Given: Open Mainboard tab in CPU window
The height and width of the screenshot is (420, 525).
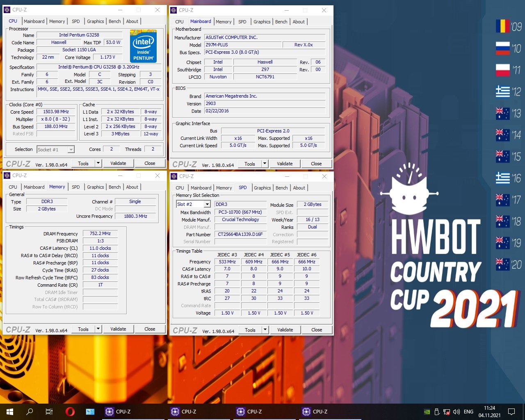Looking at the screenshot, I should [34, 21].
